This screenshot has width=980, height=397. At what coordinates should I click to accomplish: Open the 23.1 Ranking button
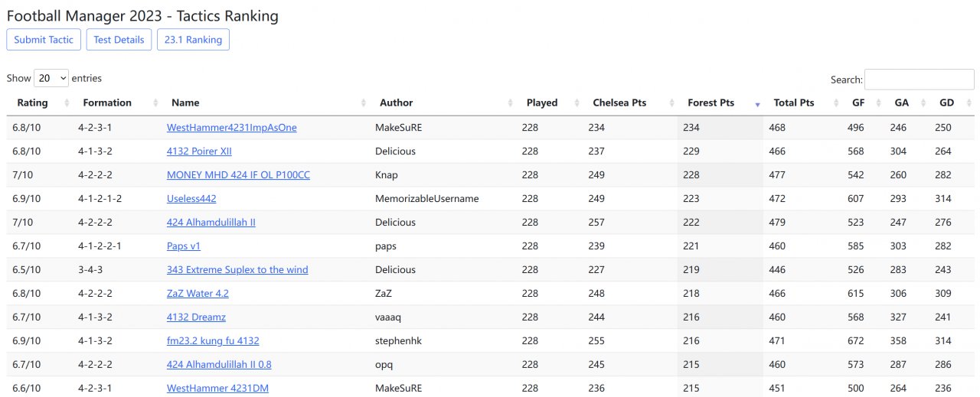(193, 40)
